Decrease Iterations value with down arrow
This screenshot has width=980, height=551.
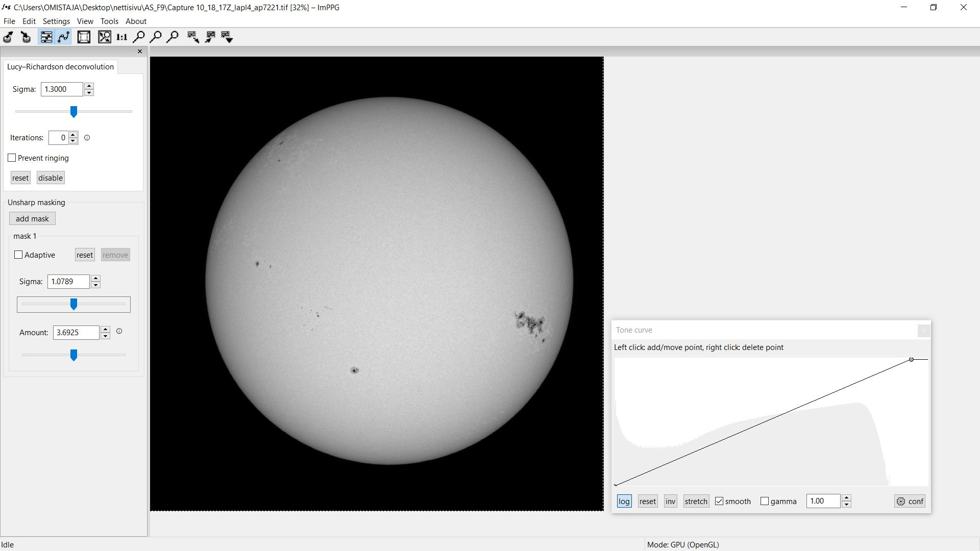point(73,141)
